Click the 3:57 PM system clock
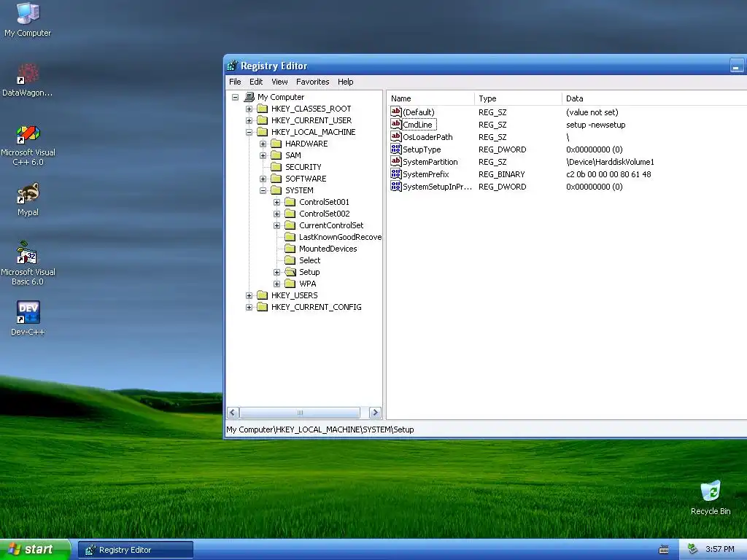The height and width of the screenshot is (560, 747). [x=720, y=550]
